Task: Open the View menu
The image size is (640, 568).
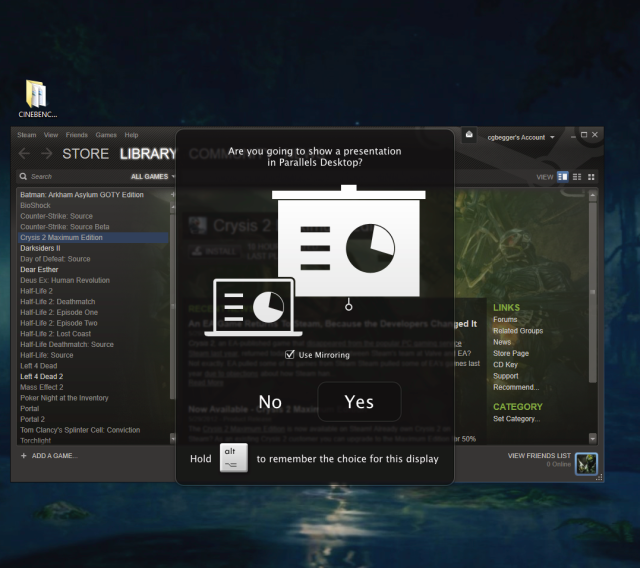Action: coord(51,135)
